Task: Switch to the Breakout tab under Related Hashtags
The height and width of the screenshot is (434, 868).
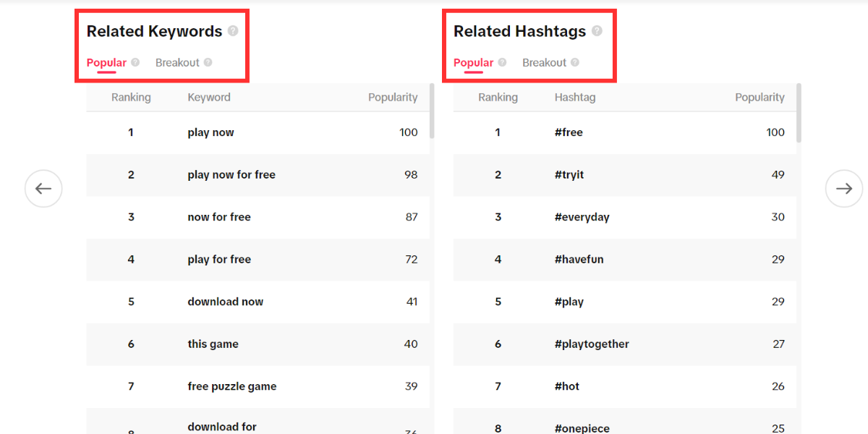Action: 545,62
